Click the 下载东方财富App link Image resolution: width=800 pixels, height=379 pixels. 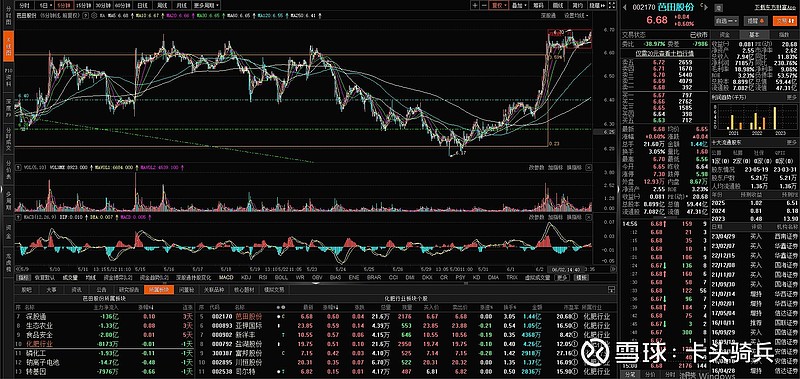pyautogui.click(x=776, y=8)
